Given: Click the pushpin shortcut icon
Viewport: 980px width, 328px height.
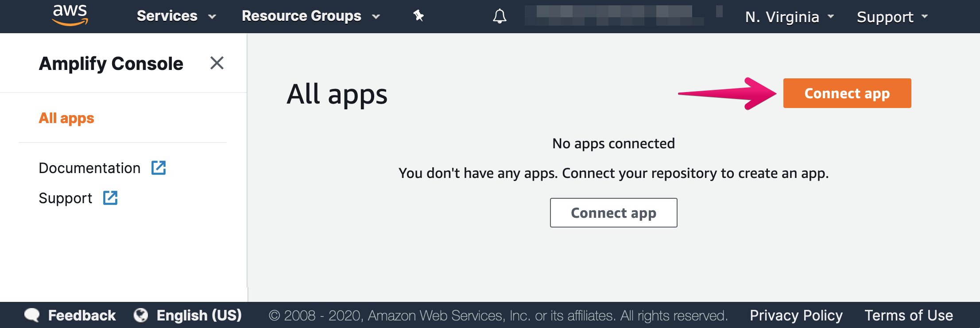Looking at the screenshot, I should coord(418,16).
